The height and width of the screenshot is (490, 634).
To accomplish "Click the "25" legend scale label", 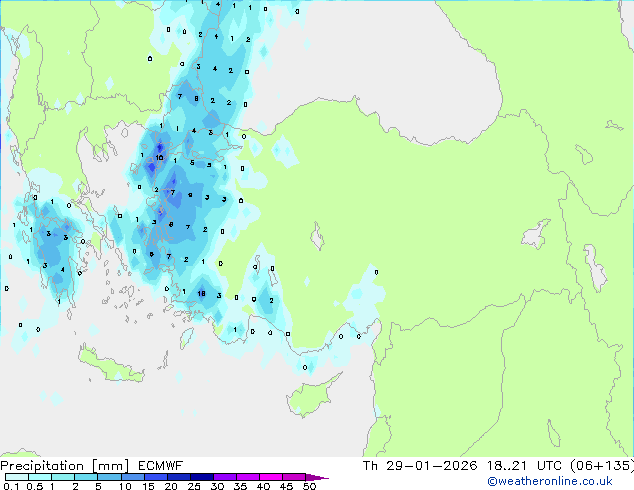I will [194, 486].
